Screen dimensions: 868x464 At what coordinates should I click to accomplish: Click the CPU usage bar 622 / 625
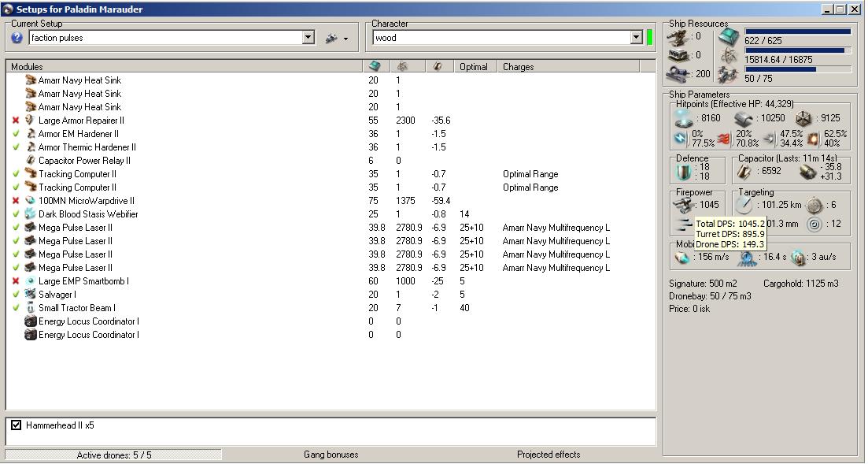click(x=798, y=32)
